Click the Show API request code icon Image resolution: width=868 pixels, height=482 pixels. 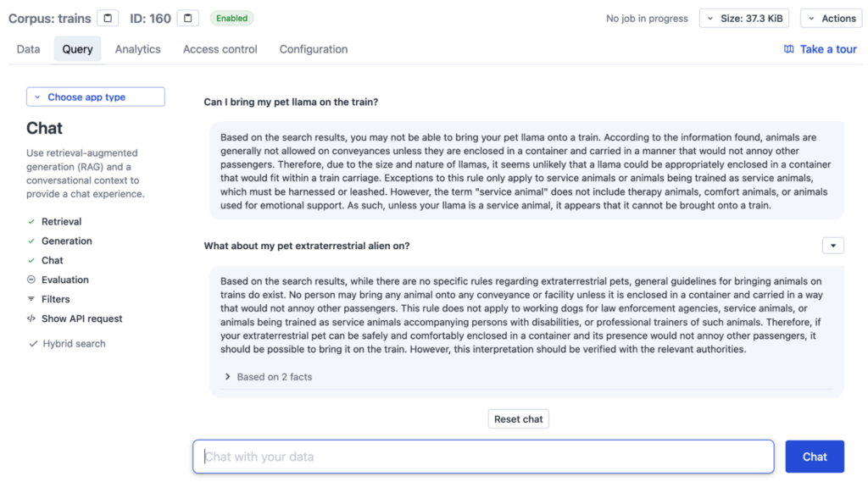(31, 319)
